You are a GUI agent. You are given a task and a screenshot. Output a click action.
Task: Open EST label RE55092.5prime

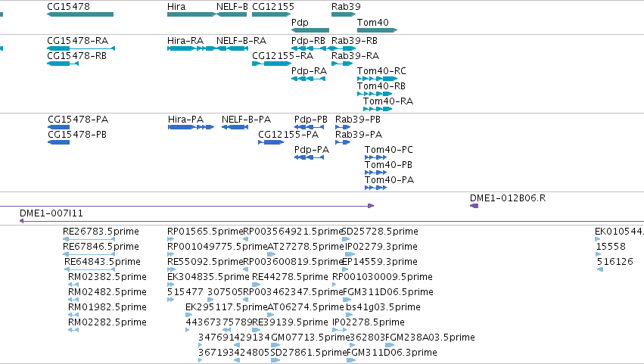point(205,262)
